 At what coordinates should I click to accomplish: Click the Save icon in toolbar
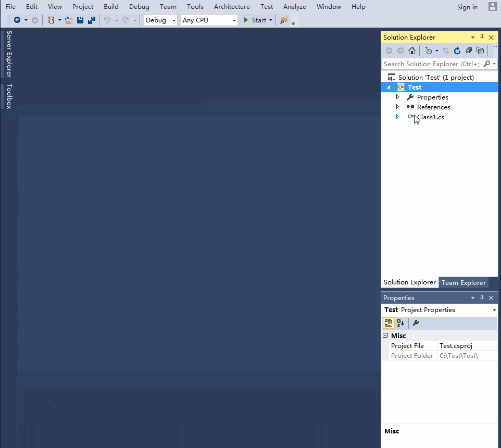pyautogui.click(x=80, y=20)
